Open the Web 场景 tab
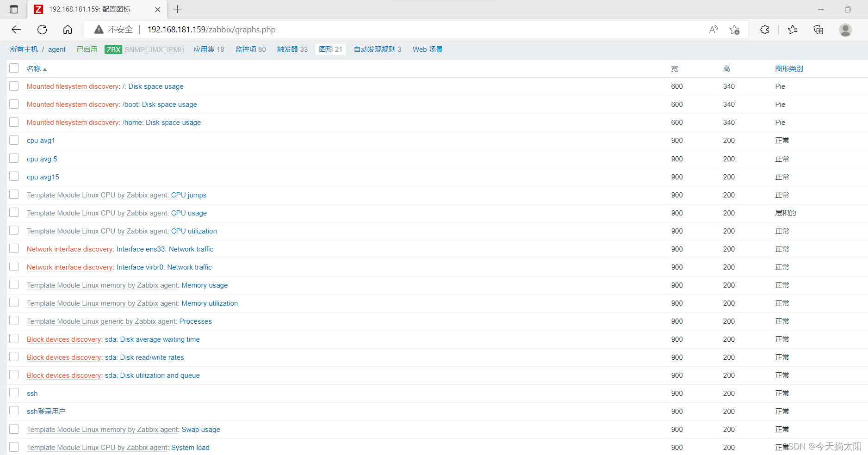This screenshot has width=868, height=455. click(x=428, y=49)
